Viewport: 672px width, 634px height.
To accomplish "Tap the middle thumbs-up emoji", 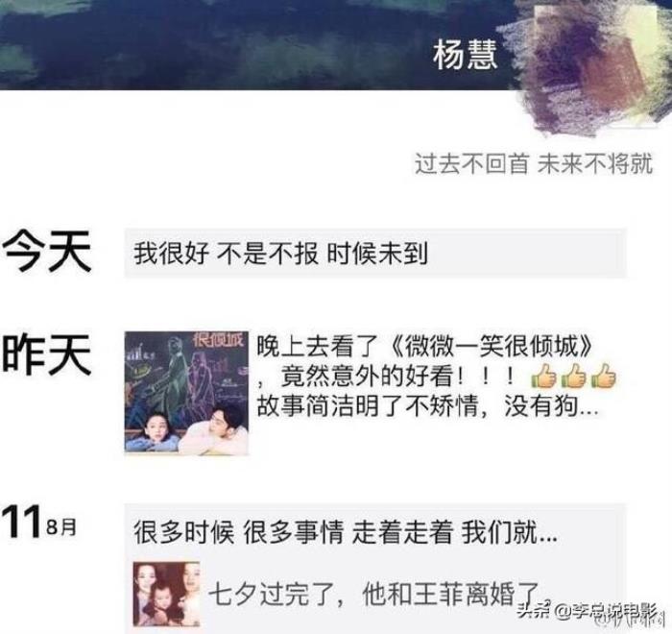I will tap(573, 377).
